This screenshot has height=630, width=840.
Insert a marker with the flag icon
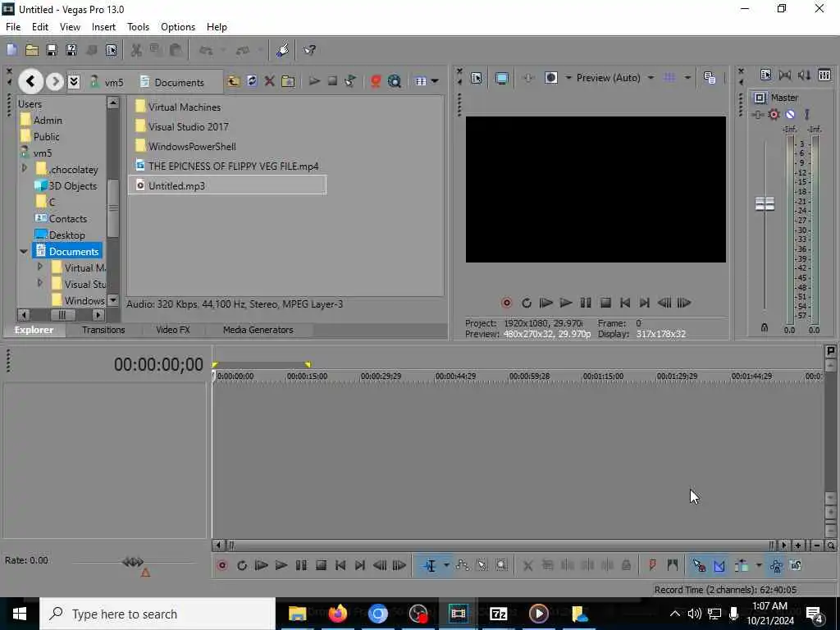(652, 565)
